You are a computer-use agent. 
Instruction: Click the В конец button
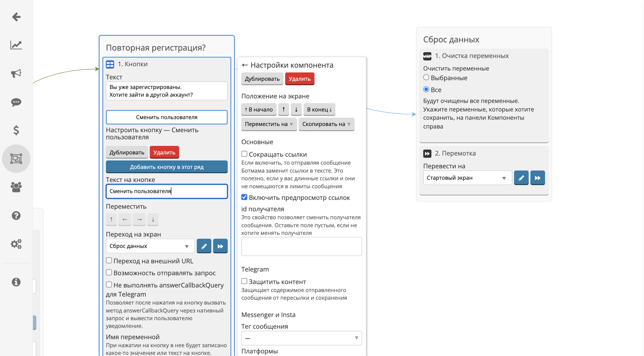319,109
